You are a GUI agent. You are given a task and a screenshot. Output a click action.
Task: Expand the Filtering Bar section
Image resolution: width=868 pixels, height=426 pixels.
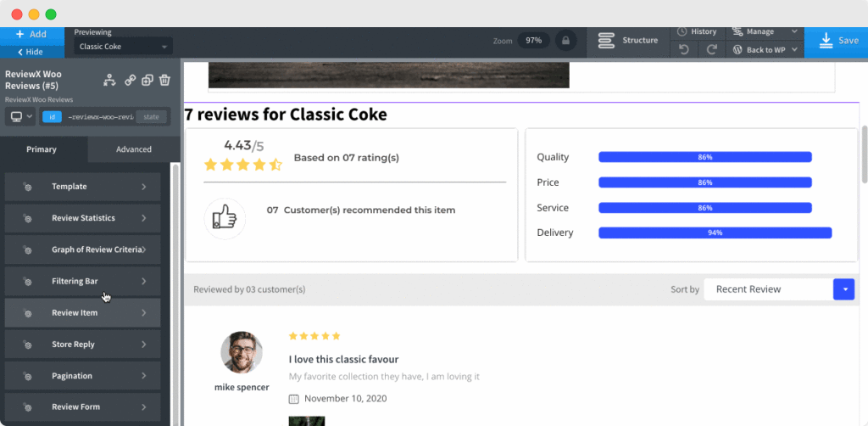click(x=82, y=282)
